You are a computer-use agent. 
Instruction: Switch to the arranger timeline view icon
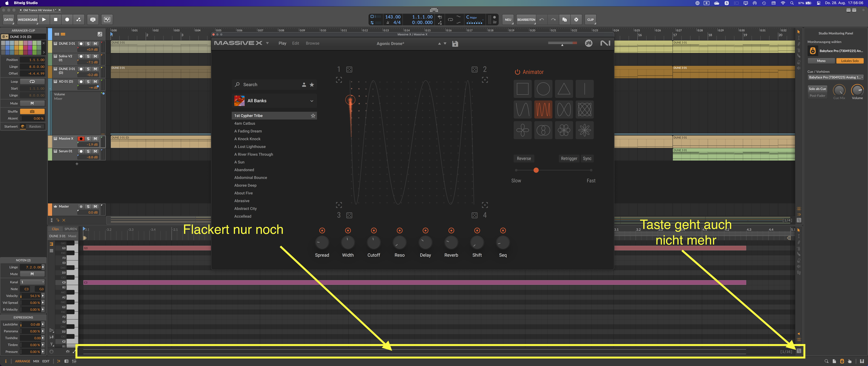click(63, 34)
